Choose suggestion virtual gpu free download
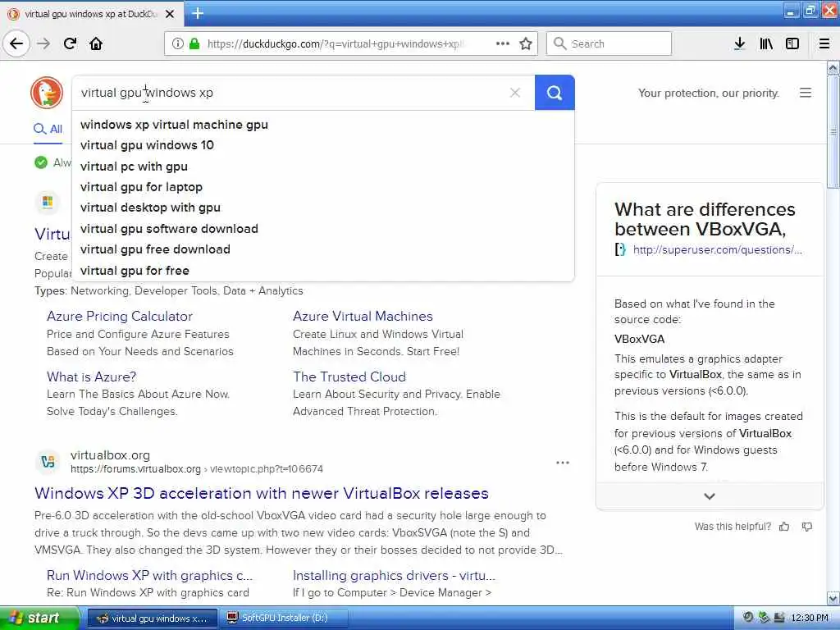Screen dimensions: 840x630 tap(155, 249)
